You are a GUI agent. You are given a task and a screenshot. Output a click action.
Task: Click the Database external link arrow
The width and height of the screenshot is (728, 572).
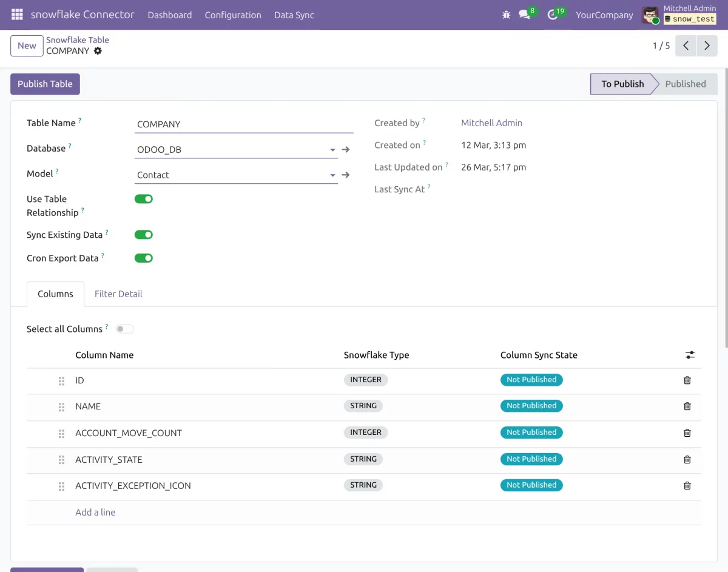click(346, 149)
